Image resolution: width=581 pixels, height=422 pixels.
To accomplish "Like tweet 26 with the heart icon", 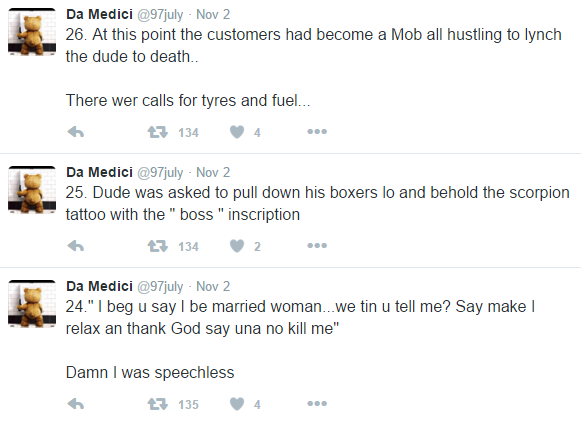I will 237,132.
